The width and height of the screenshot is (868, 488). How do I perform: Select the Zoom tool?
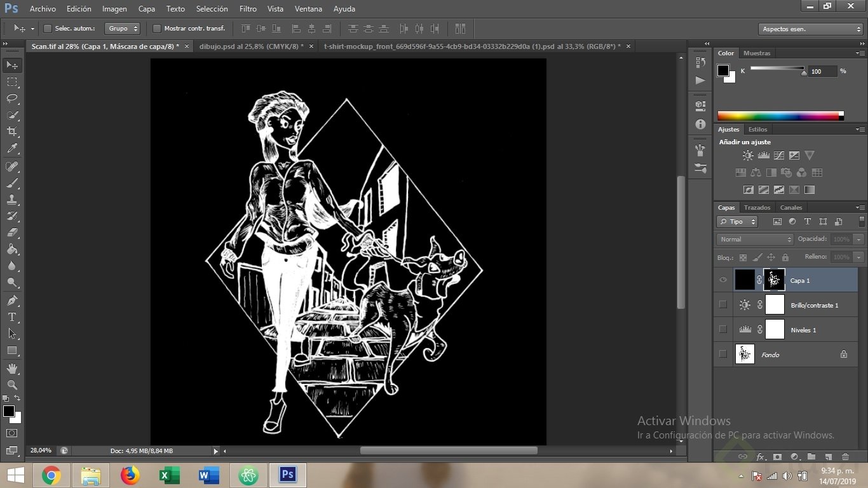[12, 385]
